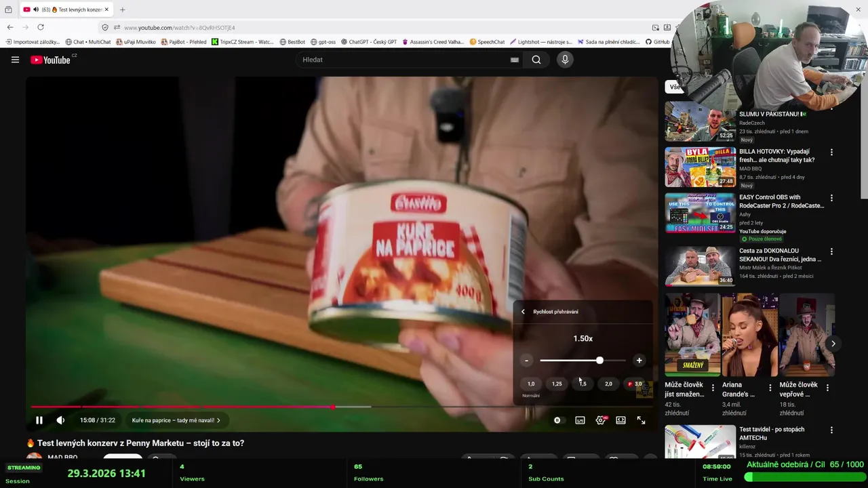
Task: Open the tab list button in the title bar
Action: pos(8,9)
